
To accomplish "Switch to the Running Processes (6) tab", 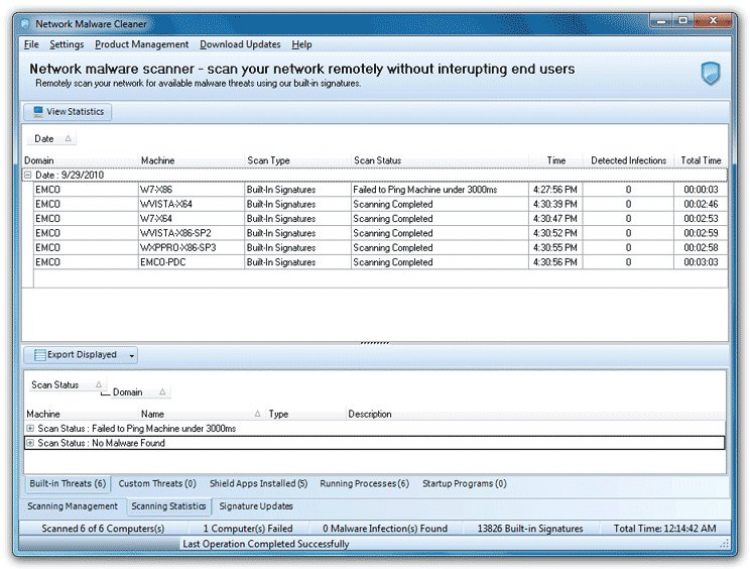I will tap(364, 484).
